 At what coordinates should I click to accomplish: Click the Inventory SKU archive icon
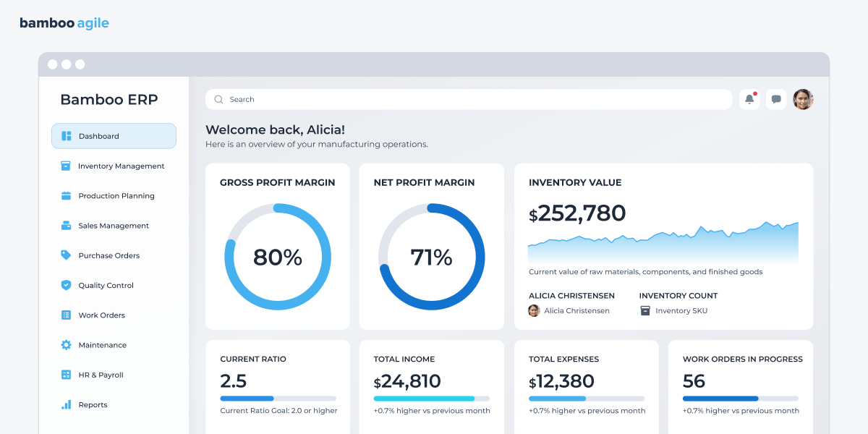tap(645, 310)
